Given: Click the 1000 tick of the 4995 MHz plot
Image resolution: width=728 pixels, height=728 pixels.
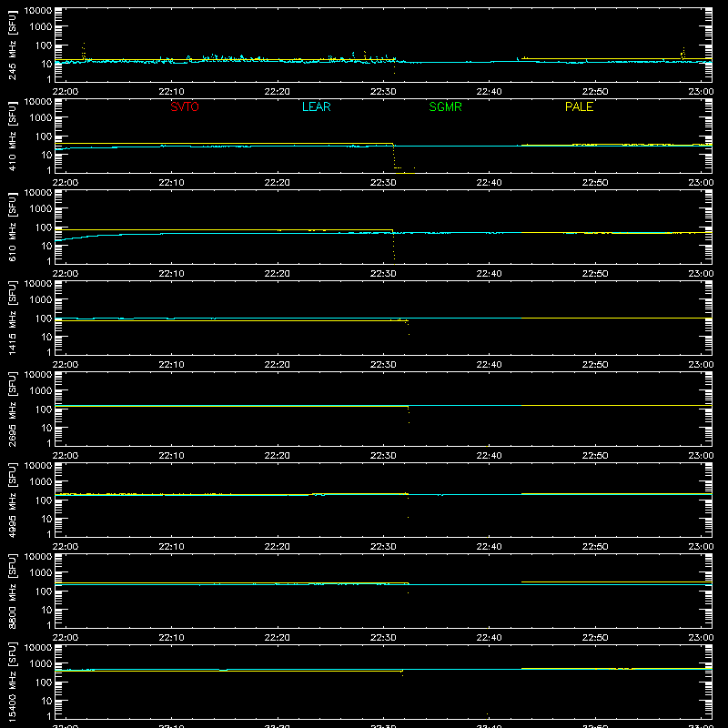Looking at the screenshot, I should pos(41,481).
